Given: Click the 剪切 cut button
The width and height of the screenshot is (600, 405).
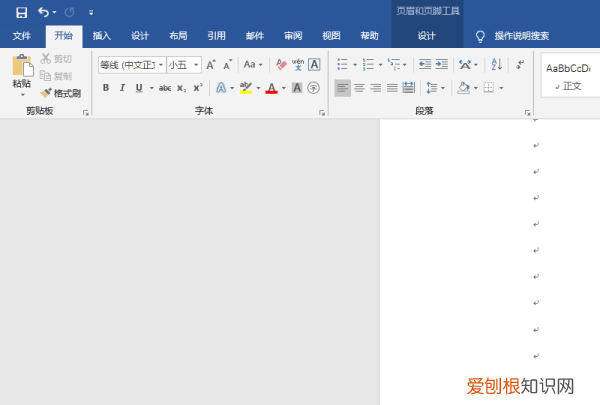Looking at the screenshot, I should 56,59.
